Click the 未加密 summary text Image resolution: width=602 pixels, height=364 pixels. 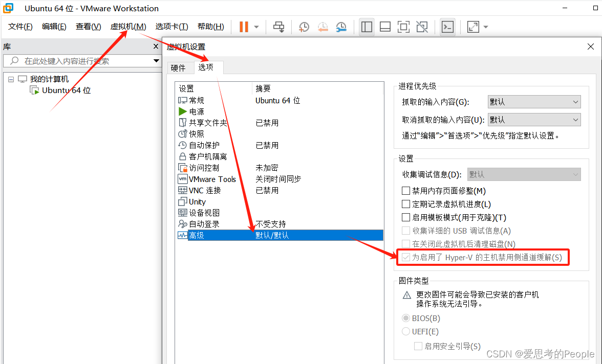(x=267, y=168)
